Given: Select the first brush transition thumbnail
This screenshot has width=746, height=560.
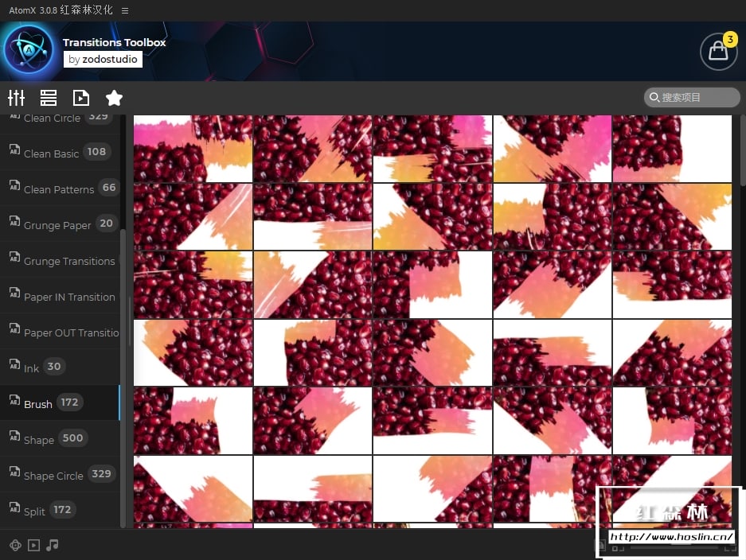Looking at the screenshot, I should point(193,149).
